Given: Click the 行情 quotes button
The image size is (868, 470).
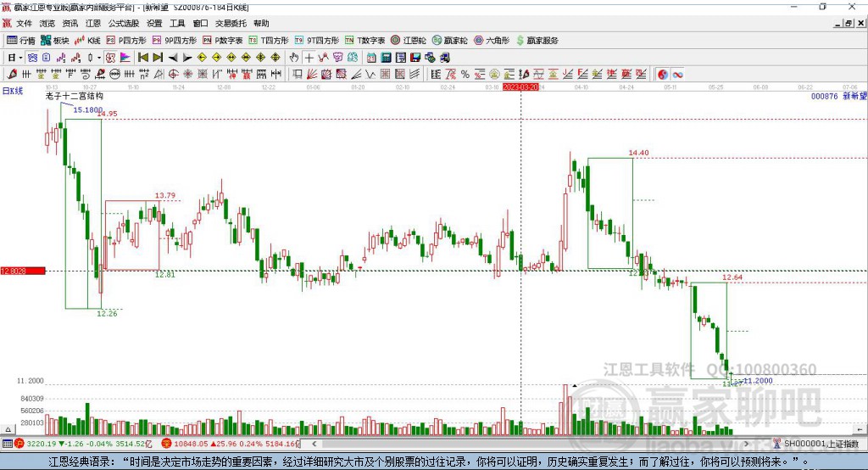Looking at the screenshot, I should point(21,41).
